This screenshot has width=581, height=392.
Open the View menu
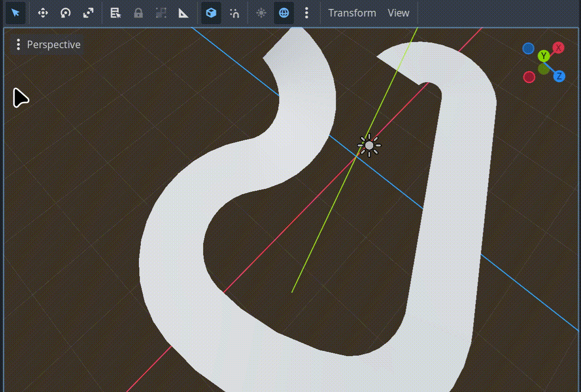[398, 13]
